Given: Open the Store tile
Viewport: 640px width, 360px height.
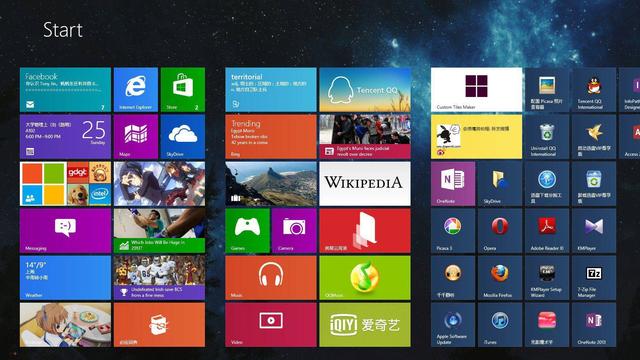Looking at the screenshot, I should pos(183,90).
